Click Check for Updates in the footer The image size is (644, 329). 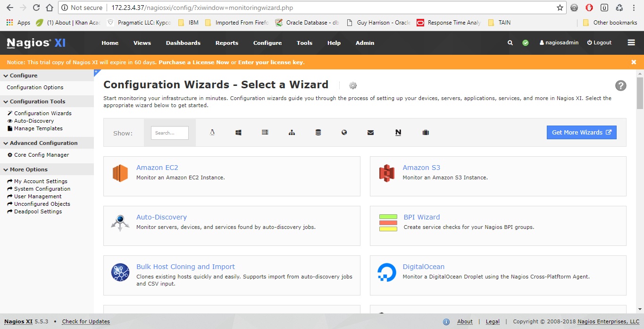pyautogui.click(x=86, y=321)
